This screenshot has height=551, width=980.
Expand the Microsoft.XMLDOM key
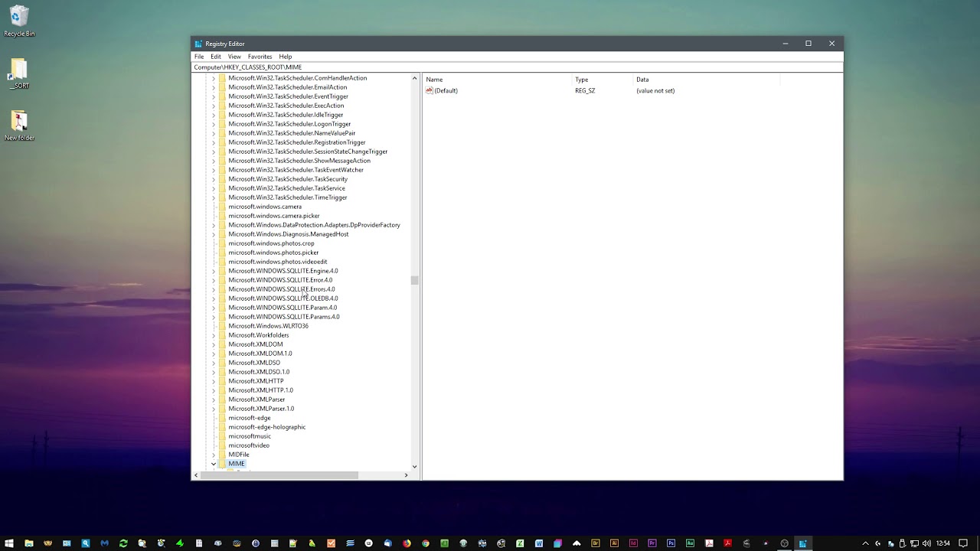(x=214, y=344)
